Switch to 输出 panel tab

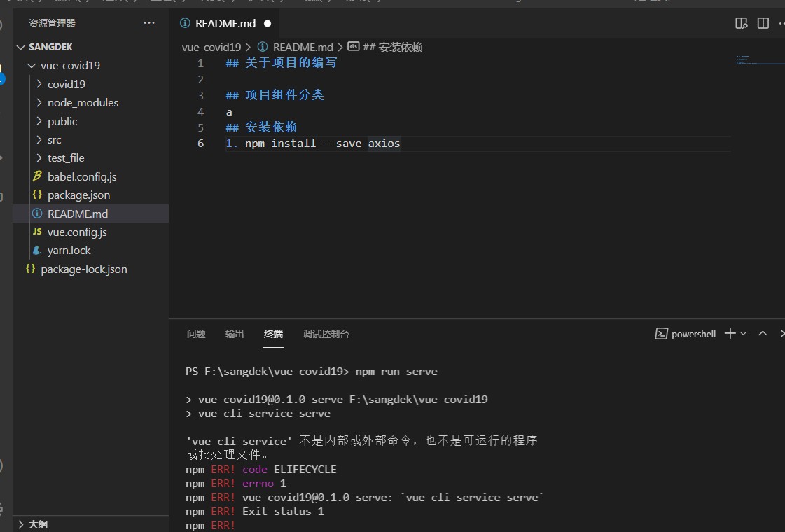click(x=235, y=334)
